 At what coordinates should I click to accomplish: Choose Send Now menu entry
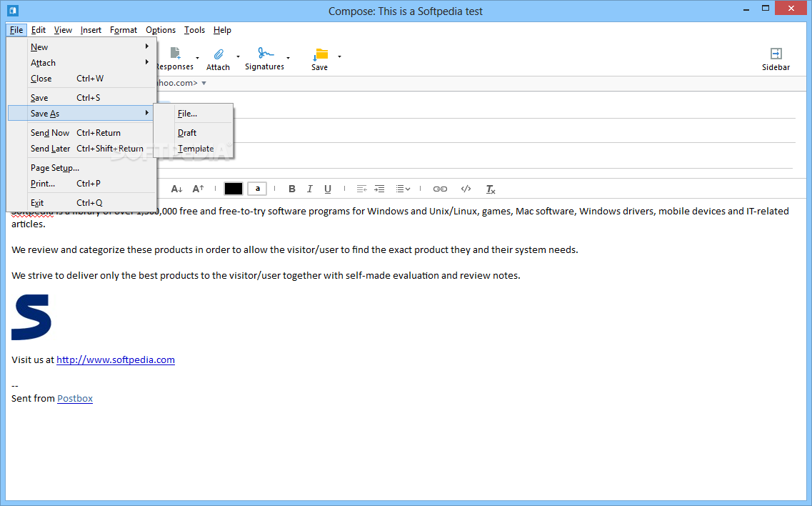(x=82, y=133)
